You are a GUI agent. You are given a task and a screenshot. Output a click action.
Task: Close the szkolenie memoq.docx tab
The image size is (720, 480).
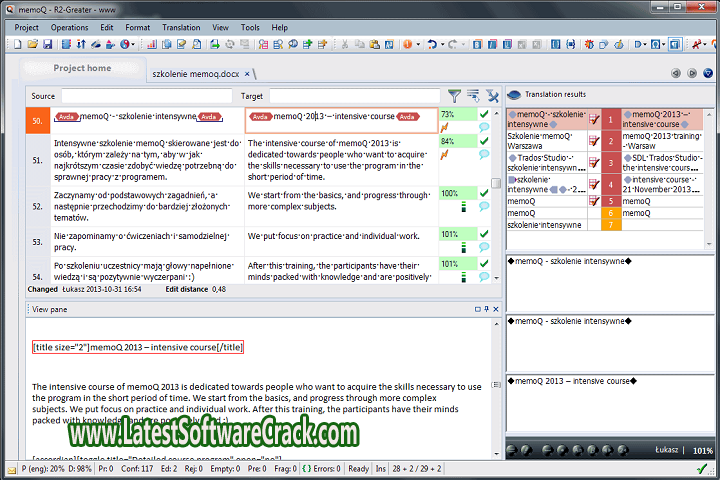[246, 74]
